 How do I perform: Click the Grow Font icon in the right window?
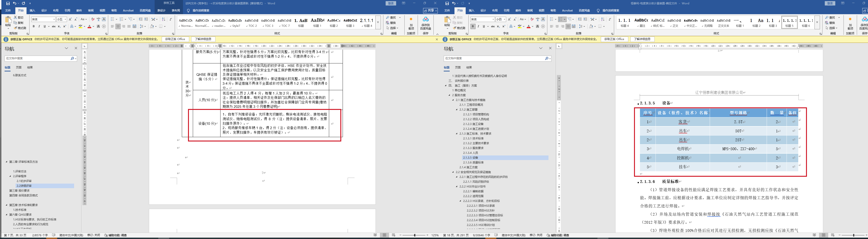(509, 19)
